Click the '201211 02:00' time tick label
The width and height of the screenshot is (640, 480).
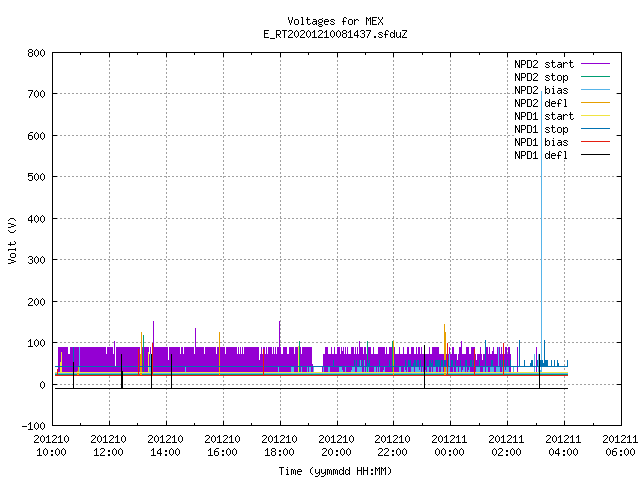[x=507, y=446]
